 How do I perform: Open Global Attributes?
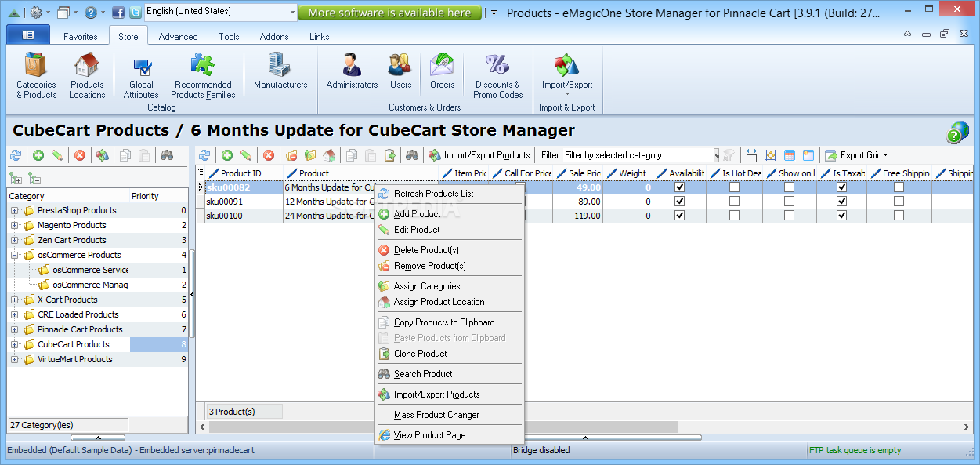point(141,76)
